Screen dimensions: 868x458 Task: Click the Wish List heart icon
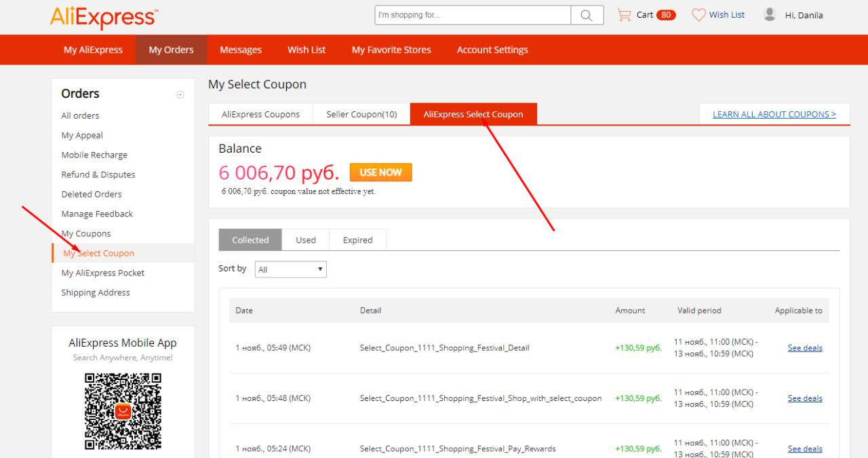(698, 15)
